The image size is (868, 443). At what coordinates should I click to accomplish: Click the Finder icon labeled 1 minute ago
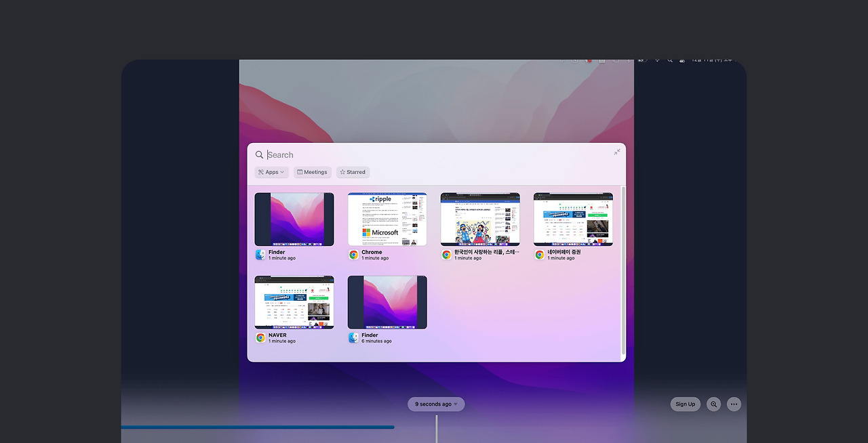[260, 255]
